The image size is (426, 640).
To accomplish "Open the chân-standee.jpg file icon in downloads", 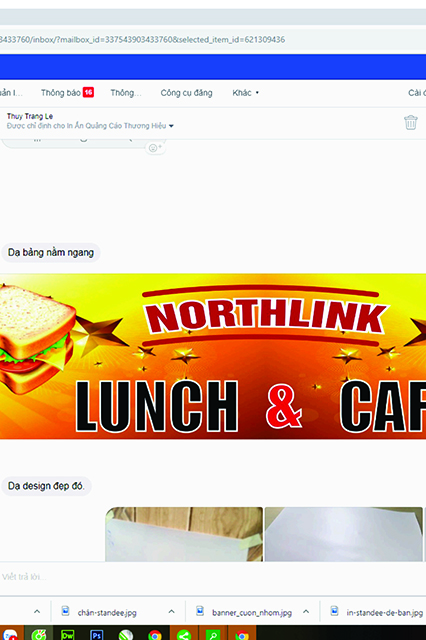I will click(x=65, y=611).
